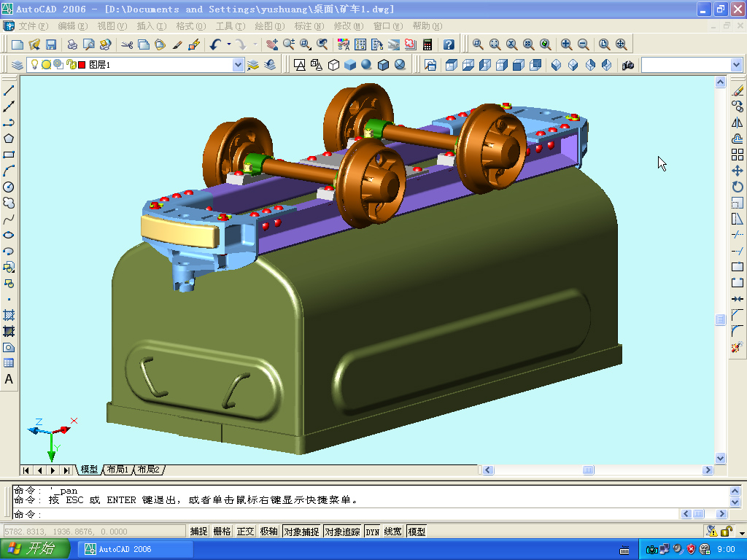Select the Multiline Text A tool
The height and width of the screenshot is (560, 747).
coord(9,379)
